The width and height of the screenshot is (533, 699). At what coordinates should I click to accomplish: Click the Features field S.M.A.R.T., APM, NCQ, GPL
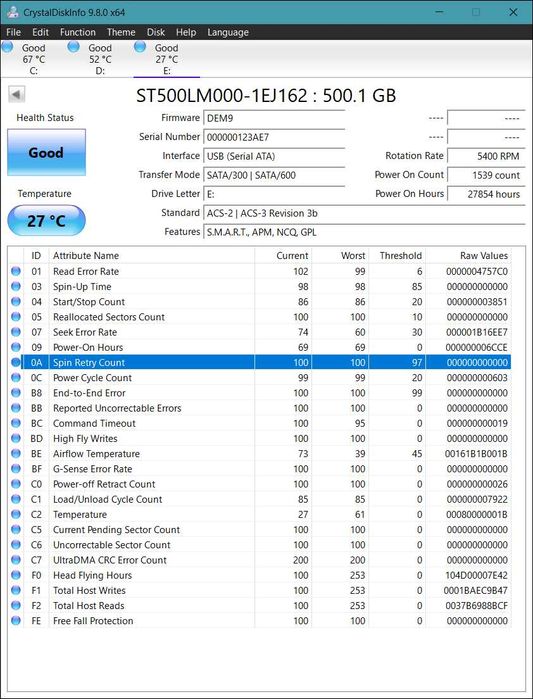point(364,232)
